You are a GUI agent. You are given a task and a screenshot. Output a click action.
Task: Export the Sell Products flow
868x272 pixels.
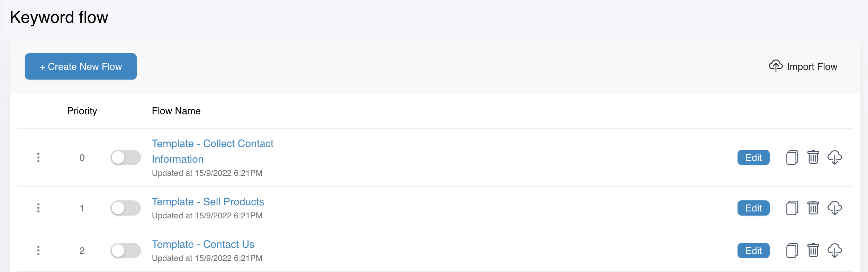pyautogui.click(x=834, y=208)
